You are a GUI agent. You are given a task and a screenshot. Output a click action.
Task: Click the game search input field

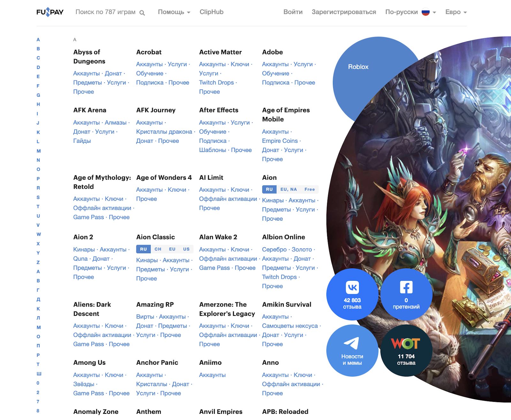[x=105, y=12]
